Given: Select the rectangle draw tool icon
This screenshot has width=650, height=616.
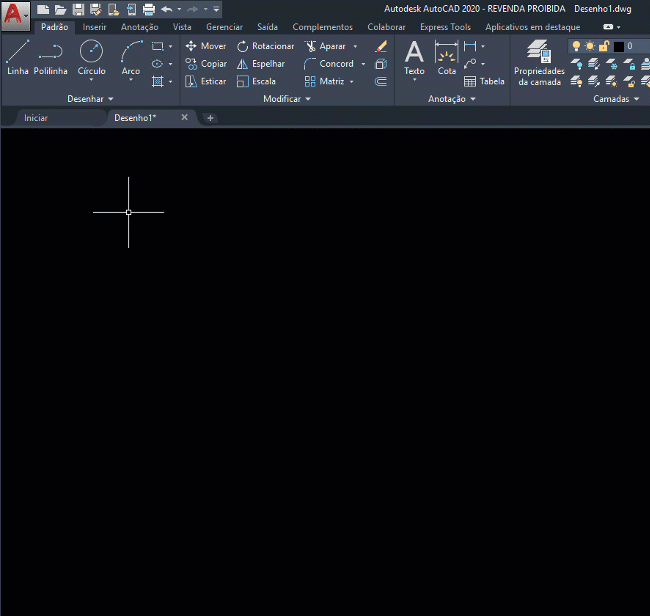Looking at the screenshot, I should pyautogui.click(x=158, y=46).
